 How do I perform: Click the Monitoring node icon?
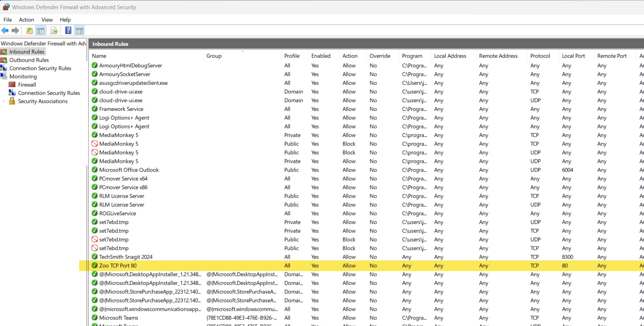(x=4, y=76)
